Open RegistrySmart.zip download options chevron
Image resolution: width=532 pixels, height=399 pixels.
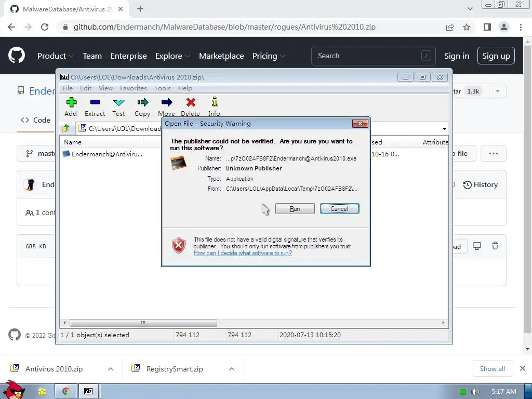tap(232, 369)
